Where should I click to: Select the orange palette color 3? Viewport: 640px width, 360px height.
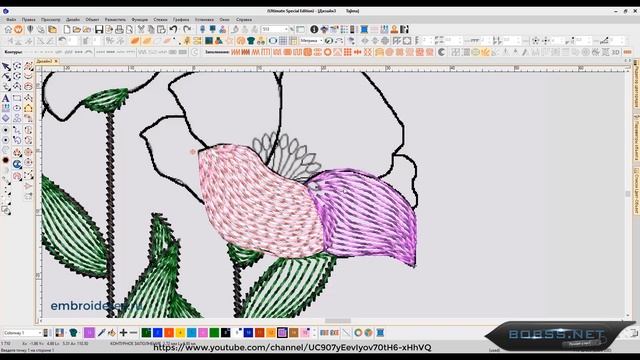[x=169, y=333]
